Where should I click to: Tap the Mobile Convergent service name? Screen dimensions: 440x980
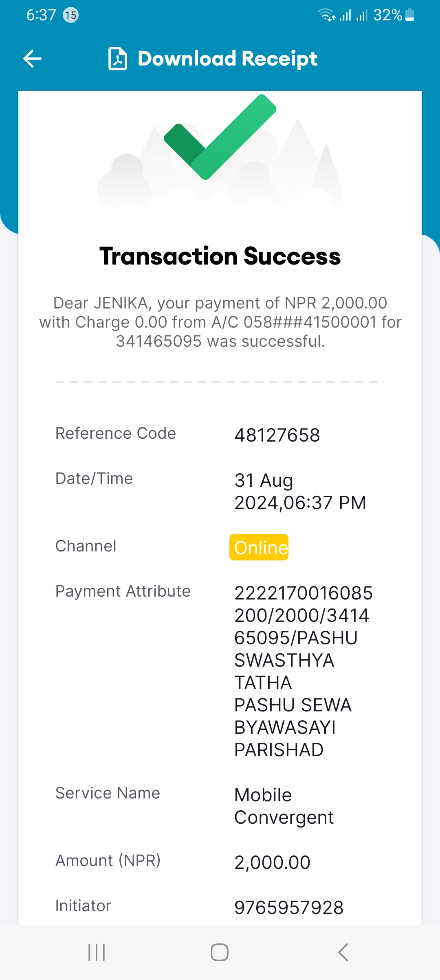284,806
